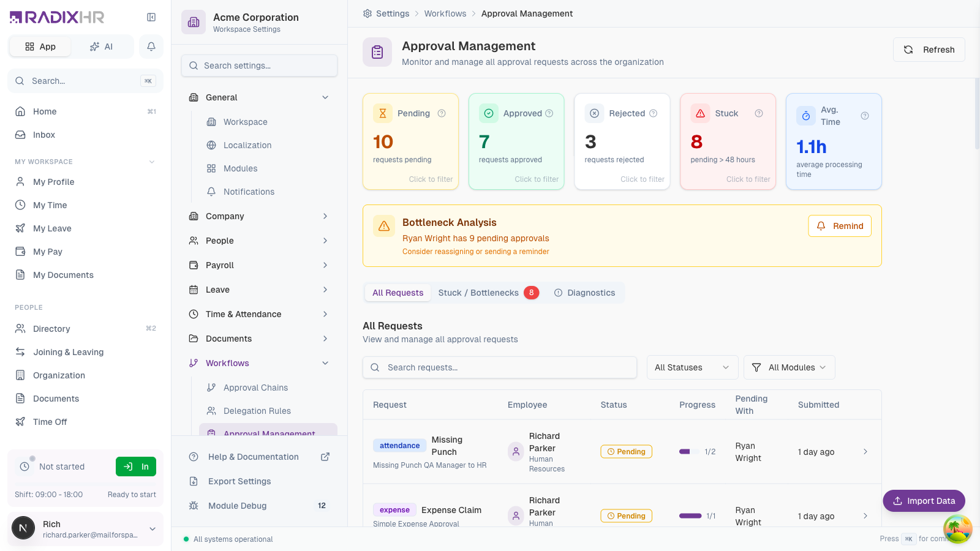
Task: Open row chevron for Expense Claim request
Action: pyautogui.click(x=865, y=516)
